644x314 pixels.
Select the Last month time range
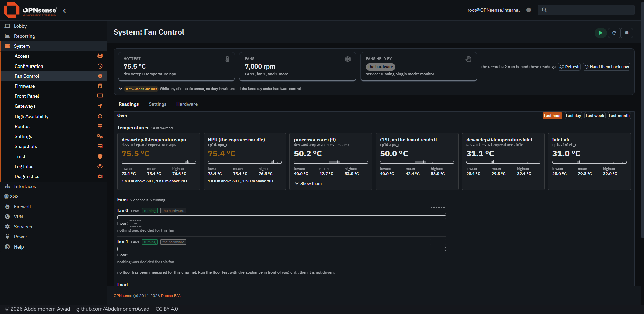[619, 116]
